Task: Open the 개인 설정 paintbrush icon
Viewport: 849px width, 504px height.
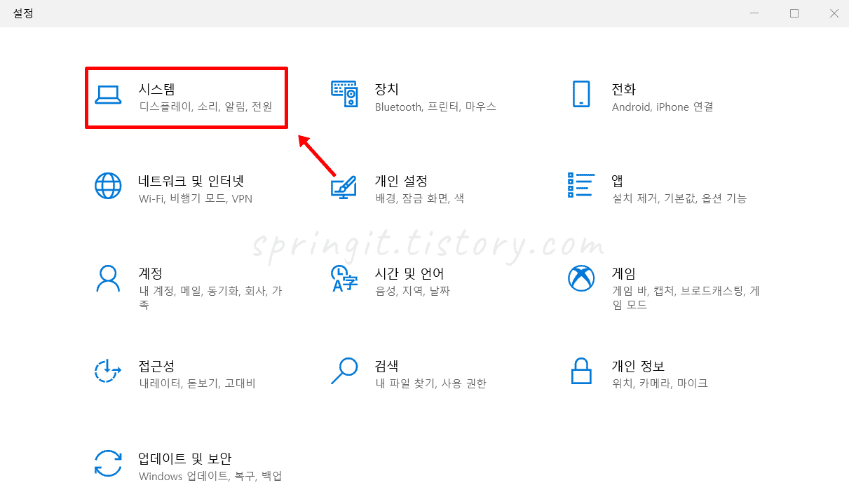Action: click(x=344, y=186)
